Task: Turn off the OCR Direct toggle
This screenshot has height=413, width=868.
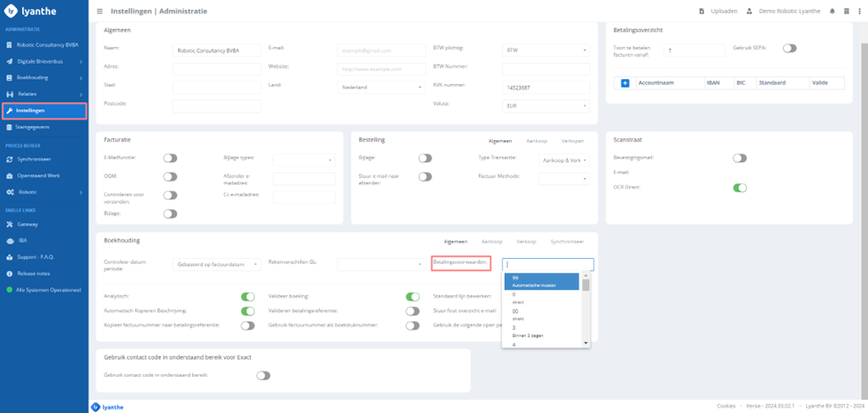Action: 740,188
